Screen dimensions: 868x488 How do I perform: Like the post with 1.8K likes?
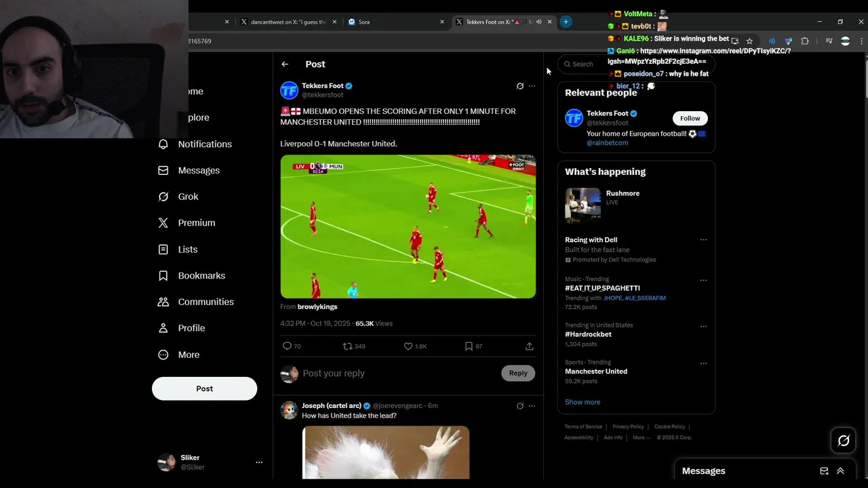click(x=415, y=346)
